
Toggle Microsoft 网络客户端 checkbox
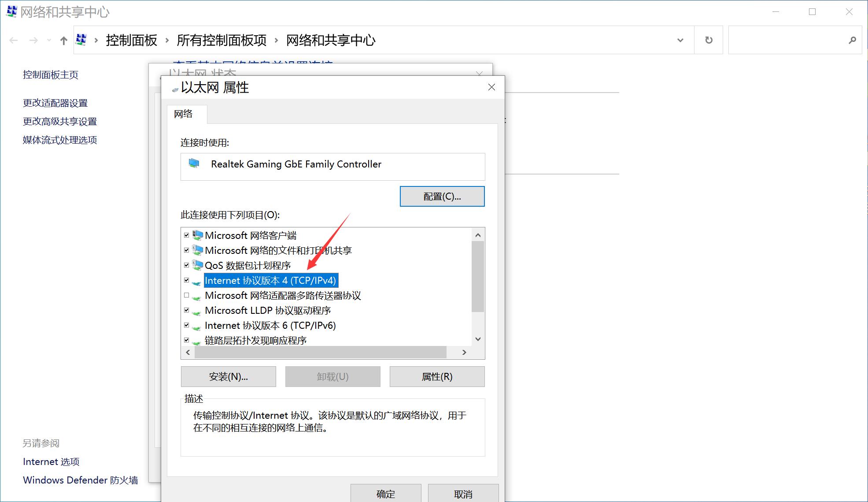[186, 235]
